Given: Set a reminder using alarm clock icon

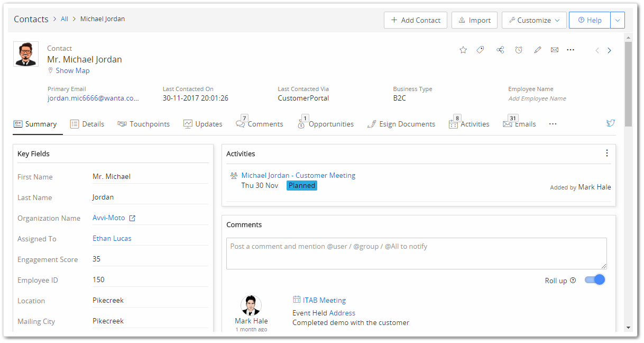Looking at the screenshot, I should tap(519, 50).
